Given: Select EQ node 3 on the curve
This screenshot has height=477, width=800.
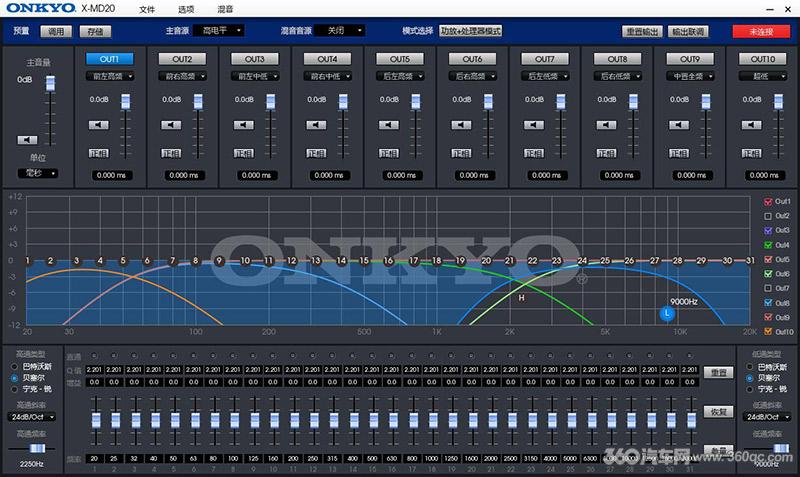Looking at the screenshot, I should pyautogui.click(x=77, y=261).
